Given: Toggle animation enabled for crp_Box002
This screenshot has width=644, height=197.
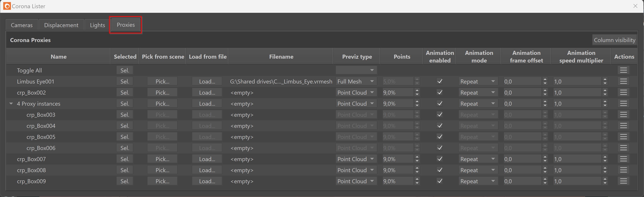Looking at the screenshot, I should 439,92.
